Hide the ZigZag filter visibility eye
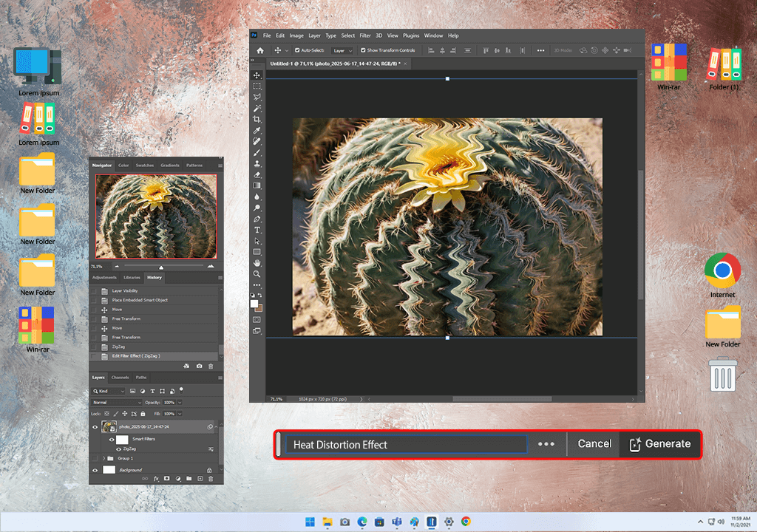The width and height of the screenshot is (757, 532). coord(119,449)
